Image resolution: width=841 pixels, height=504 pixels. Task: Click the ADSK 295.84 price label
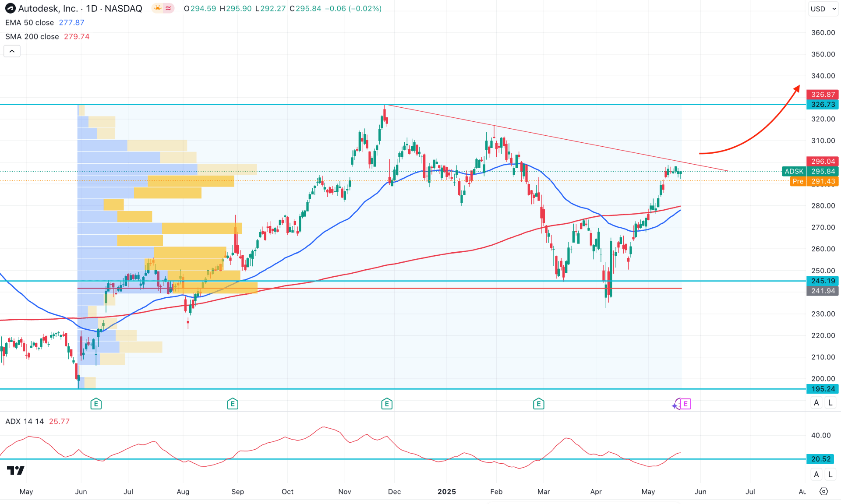[x=810, y=171]
